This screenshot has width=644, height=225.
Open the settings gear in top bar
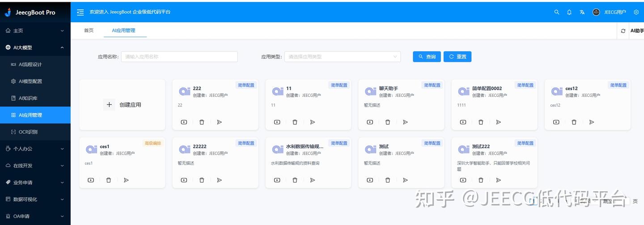point(636,12)
